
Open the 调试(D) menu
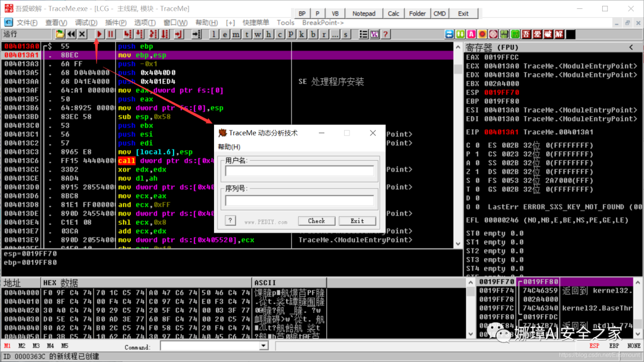click(x=86, y=23)
